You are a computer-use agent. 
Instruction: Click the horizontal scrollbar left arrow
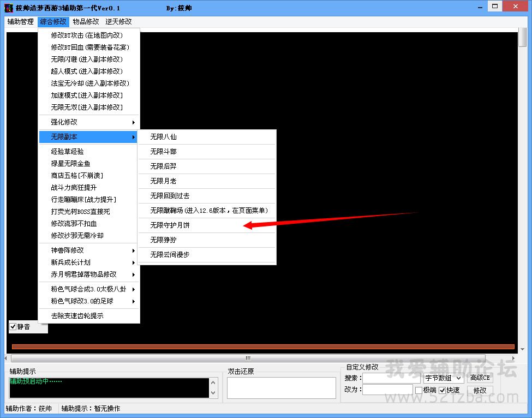6,359
